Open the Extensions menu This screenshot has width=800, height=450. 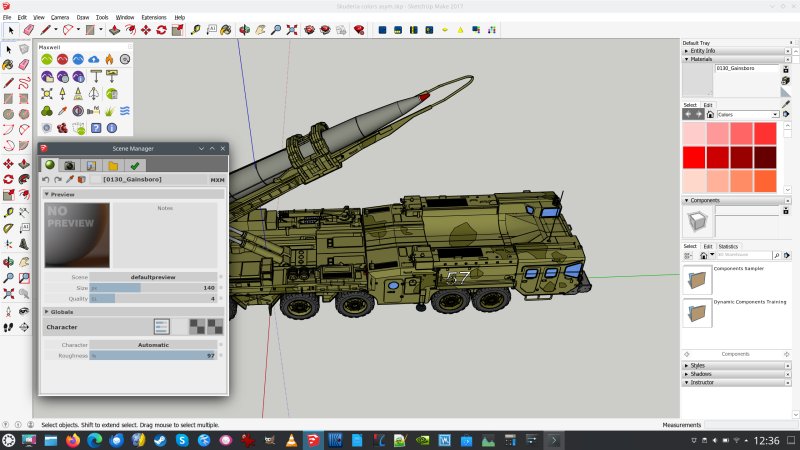[x=154, y=17]
